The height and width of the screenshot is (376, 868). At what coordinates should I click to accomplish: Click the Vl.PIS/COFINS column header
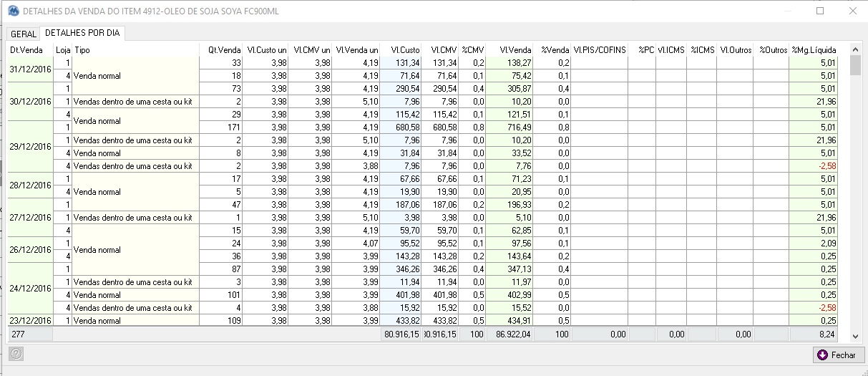click(600, 49)
